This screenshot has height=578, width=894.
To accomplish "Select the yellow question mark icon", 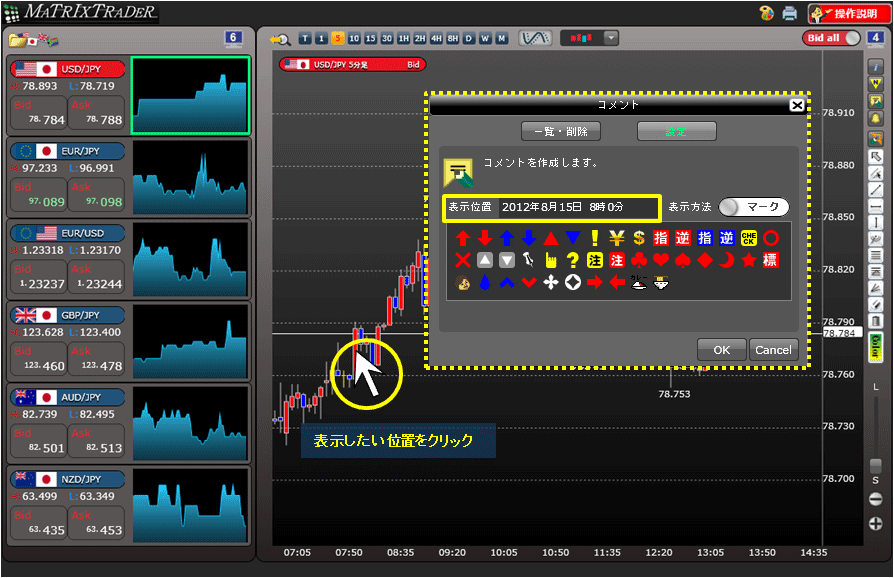I will click(572, 260).
